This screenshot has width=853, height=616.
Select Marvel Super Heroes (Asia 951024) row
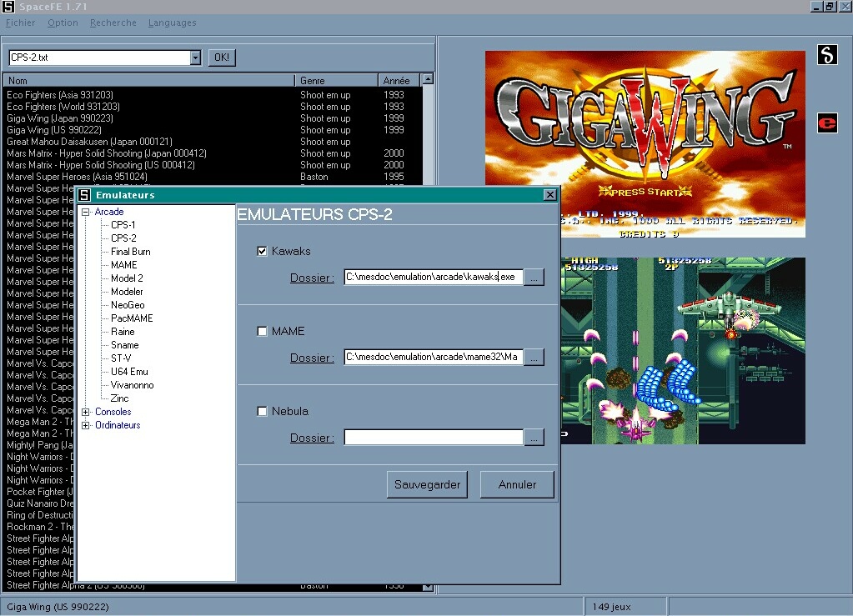[x=212, y=177]
